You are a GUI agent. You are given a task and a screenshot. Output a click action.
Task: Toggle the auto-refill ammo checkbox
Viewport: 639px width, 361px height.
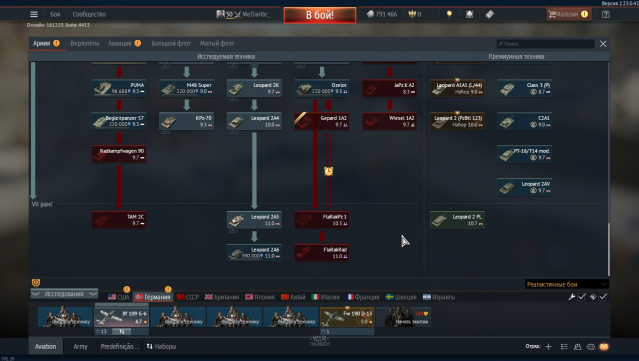603,297
